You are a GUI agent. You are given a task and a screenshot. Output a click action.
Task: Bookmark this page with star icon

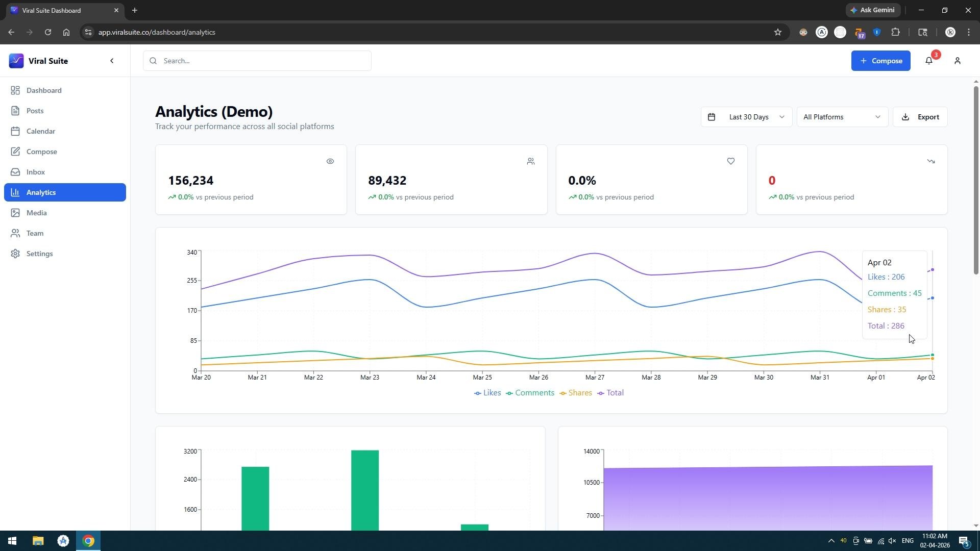pyautogui.click(x=778, y=32)
